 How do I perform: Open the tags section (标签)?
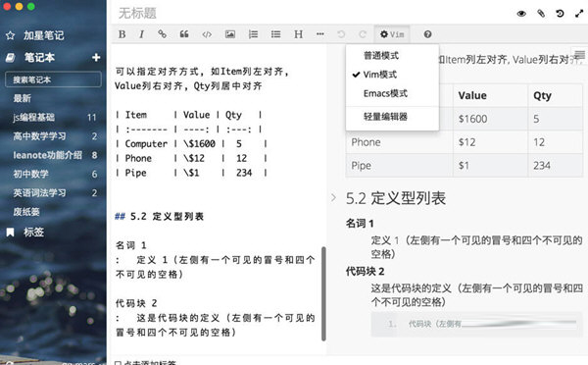point(33,233)
